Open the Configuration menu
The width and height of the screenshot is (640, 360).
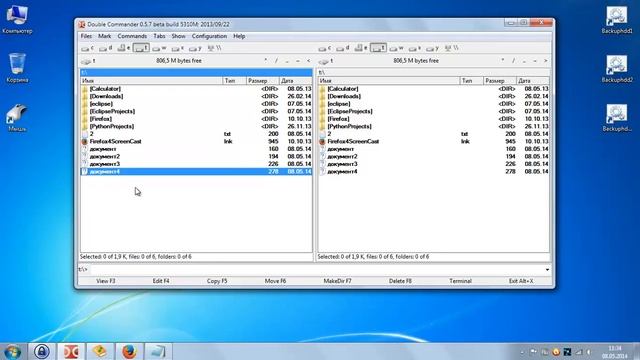point(209,36)
